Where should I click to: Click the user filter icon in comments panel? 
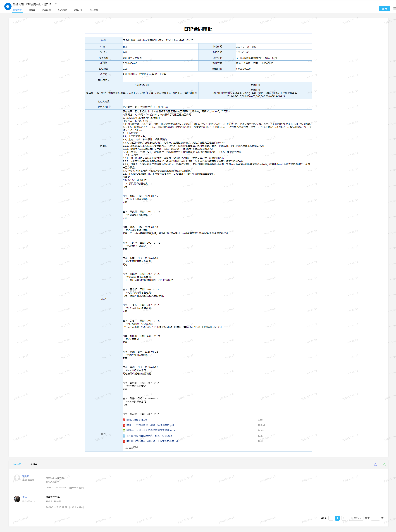(375, 465)
